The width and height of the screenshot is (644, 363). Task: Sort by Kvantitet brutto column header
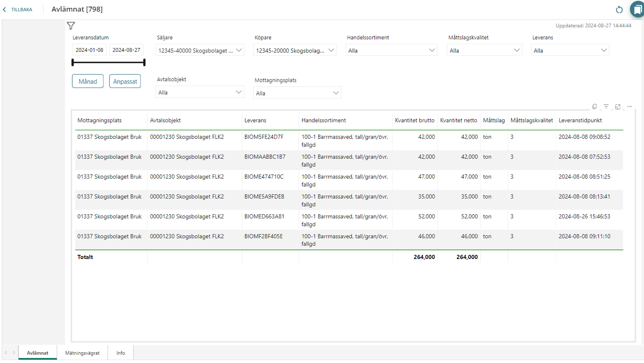(x=415, y=120)
